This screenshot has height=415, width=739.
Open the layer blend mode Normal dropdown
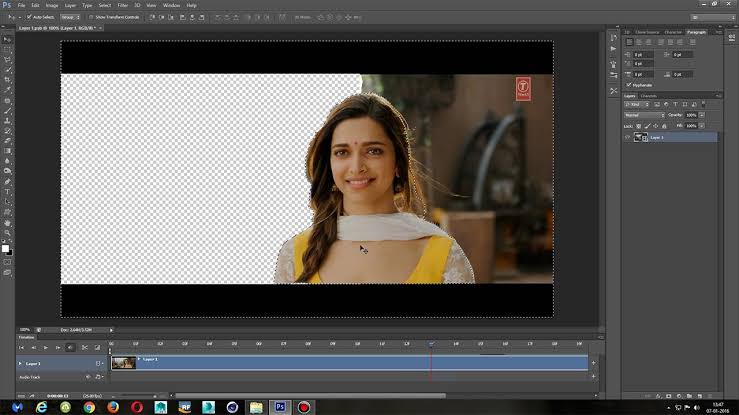tap(644, 115)
